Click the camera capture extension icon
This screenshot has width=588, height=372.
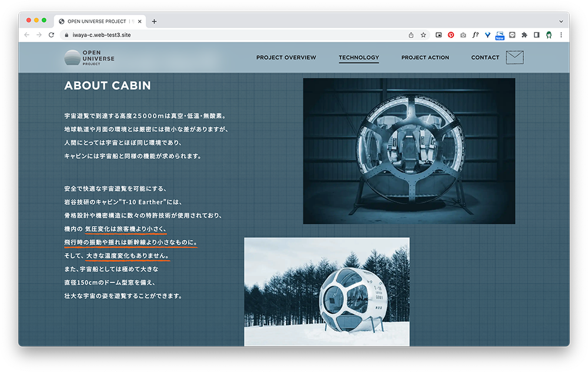463,35
